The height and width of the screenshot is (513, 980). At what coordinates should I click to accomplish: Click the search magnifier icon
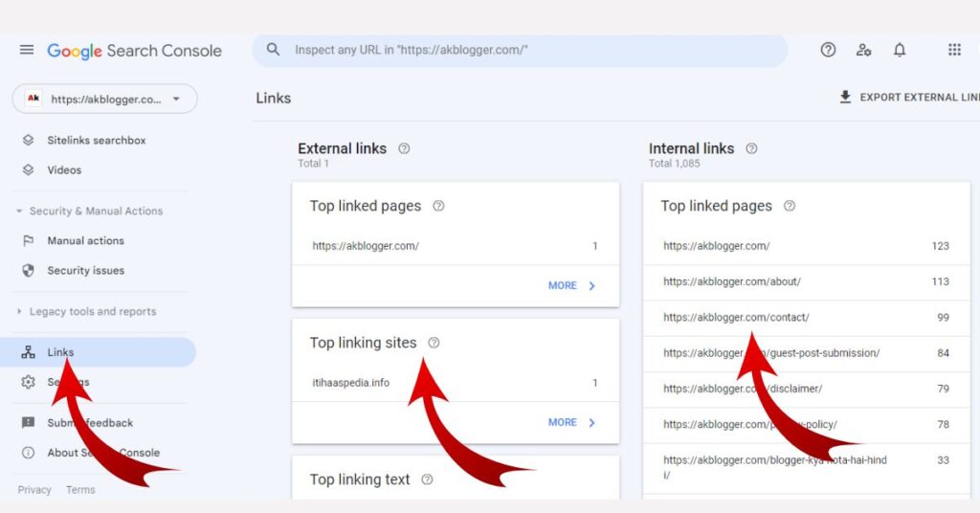273,50
